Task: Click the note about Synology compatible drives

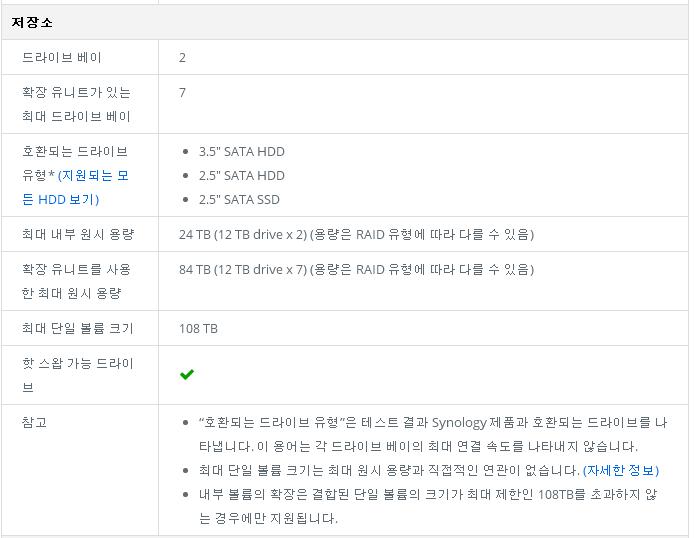Action: tap(433, 434)
